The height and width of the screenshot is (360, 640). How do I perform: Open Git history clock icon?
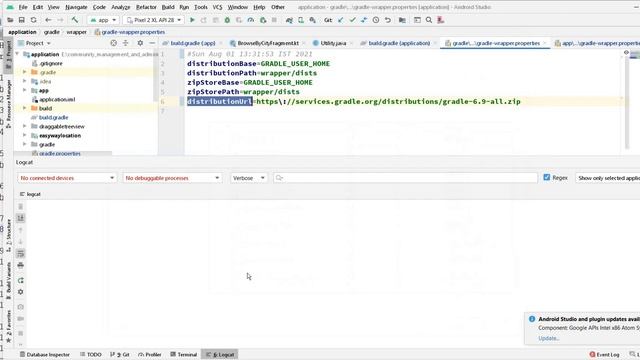click(x=376, y=20)
